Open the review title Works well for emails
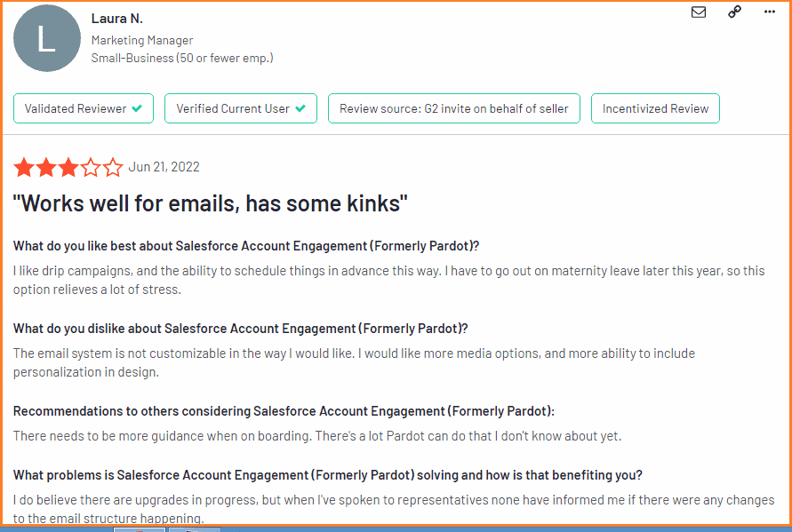This screenshot has width=792, height=532. (210, 203)
